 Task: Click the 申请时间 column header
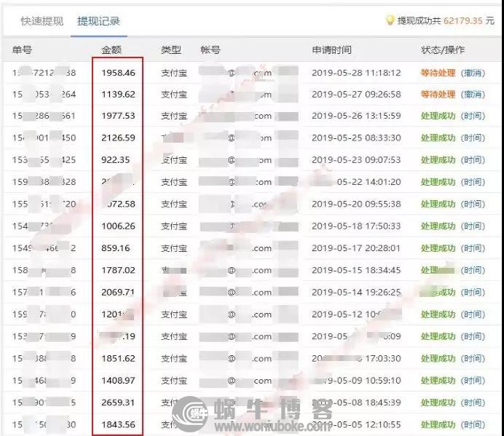tap(331, 50)
